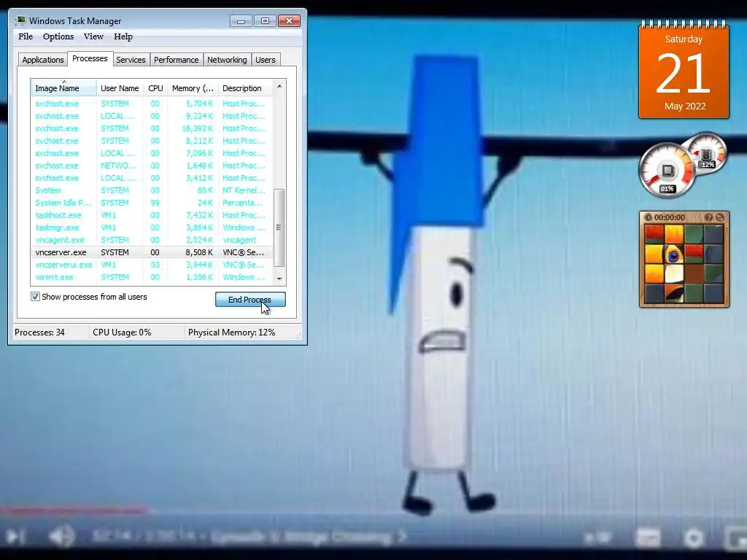Viewport: 747px width, 560px height.
Task: Click the 'May 2022' text on calendar gadget
Action: [x=685, y=106]
